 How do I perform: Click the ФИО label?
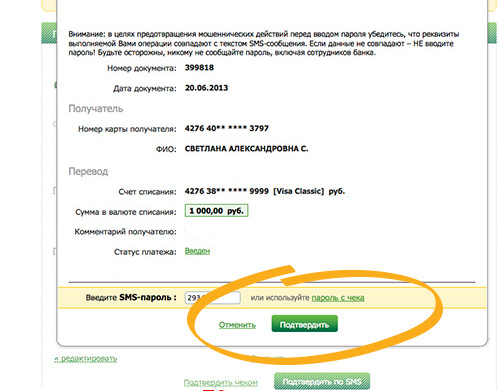(x=166, y=149)
